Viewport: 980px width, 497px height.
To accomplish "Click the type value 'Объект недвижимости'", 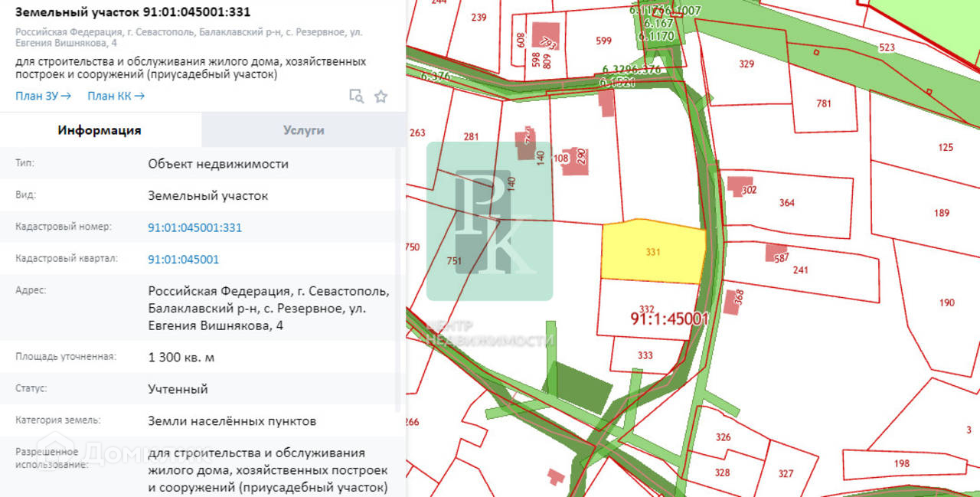I will [218, 164].
